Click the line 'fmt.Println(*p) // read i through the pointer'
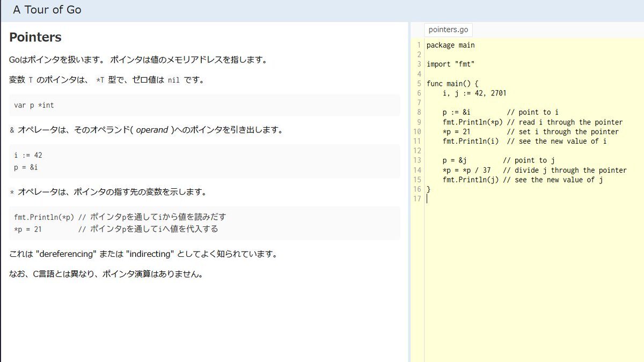 (x=533, y=122)
